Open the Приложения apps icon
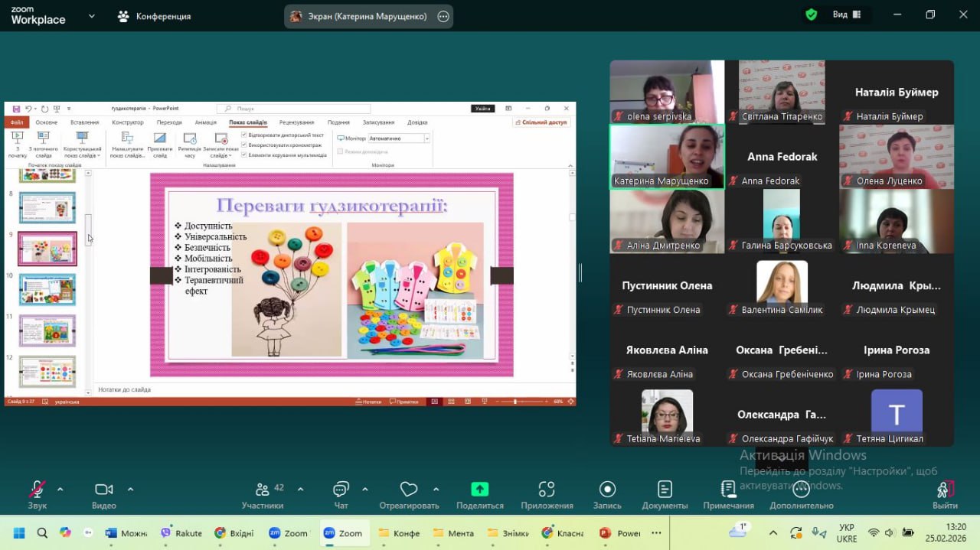 (547, 490)
